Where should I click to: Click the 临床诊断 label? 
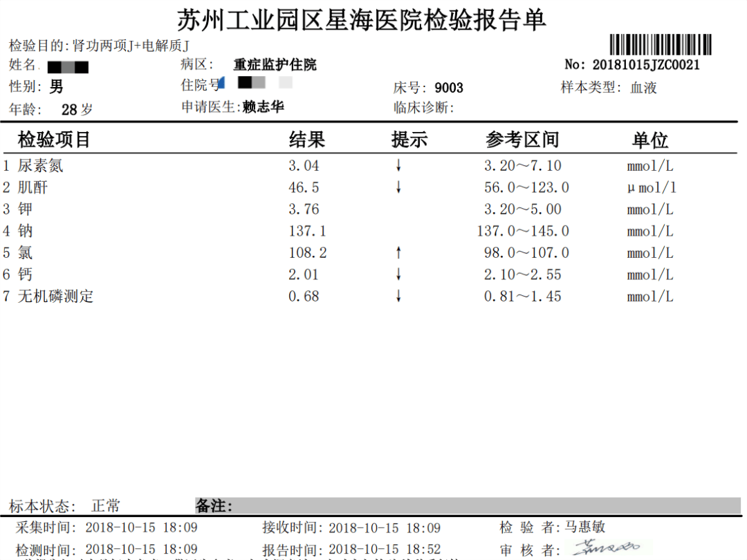(423, 108)
